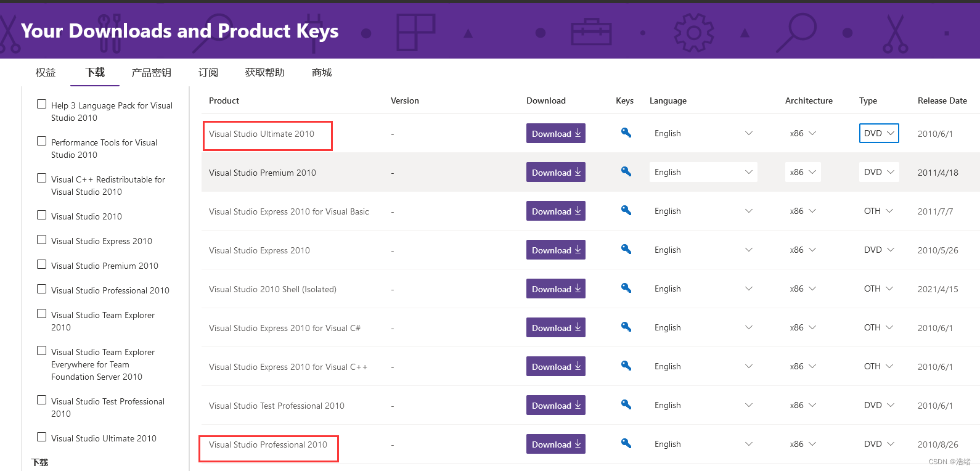
Task: Download Visual Studio Ultimate 2010
Action: (555, 133)
